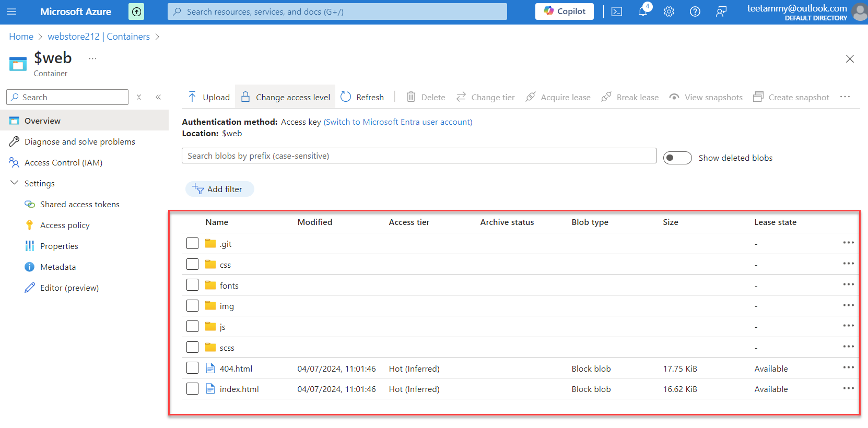The height and width of the screenshot is (428, 868).
Task: Tick the 404.html checkbox
Action: click(x=193, y=368)
